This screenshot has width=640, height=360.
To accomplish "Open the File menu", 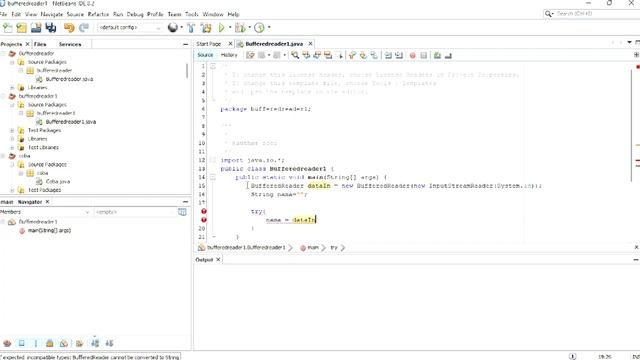I will (3, 14).
